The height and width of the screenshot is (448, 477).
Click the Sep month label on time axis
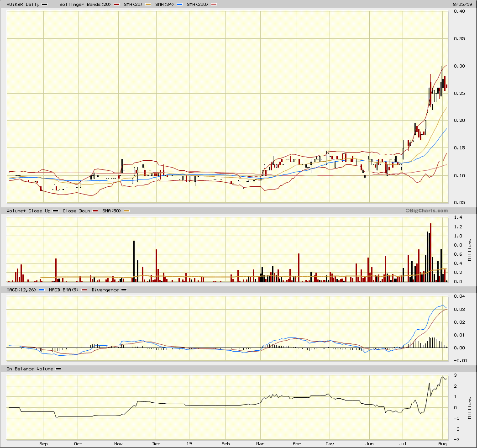tap(43, 444)
